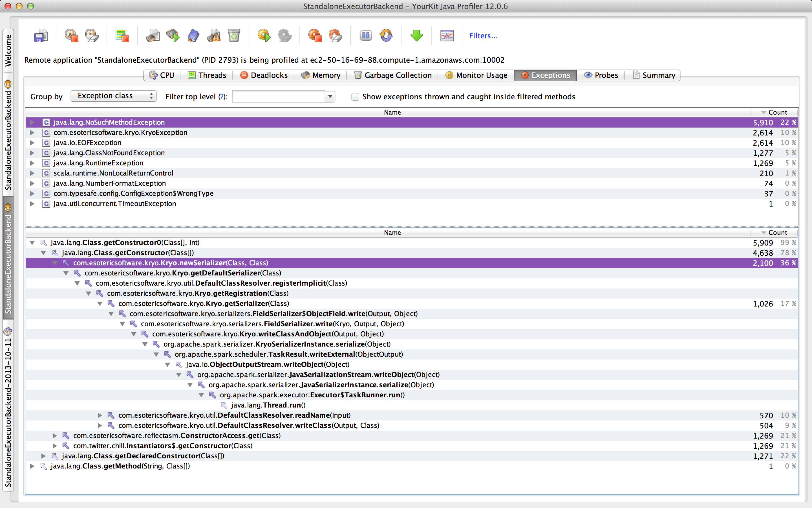Image resolution: width=812 pixels, height=508 pixels.
Task: Collapse the Kryo.getDefaultSerializer(Class) node
Action: pos(66,273)
